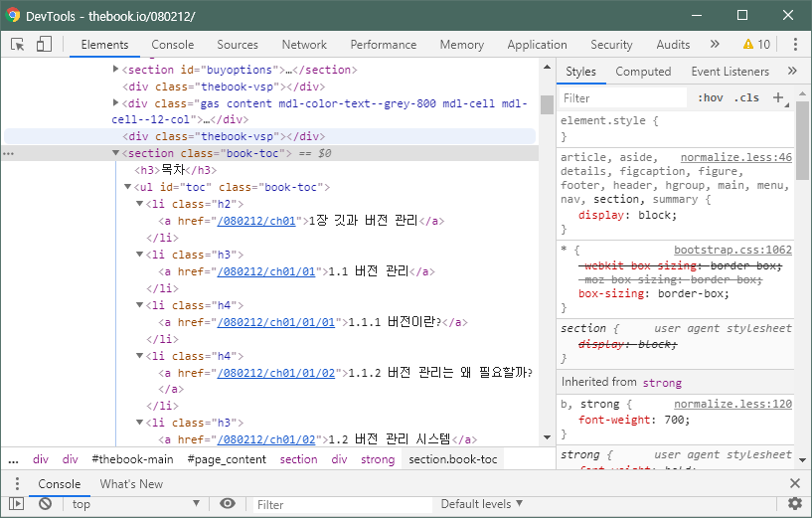Toggle .cls element classes panel
Image resolution: width=812 pixels, height=518 pixels.
746,97
